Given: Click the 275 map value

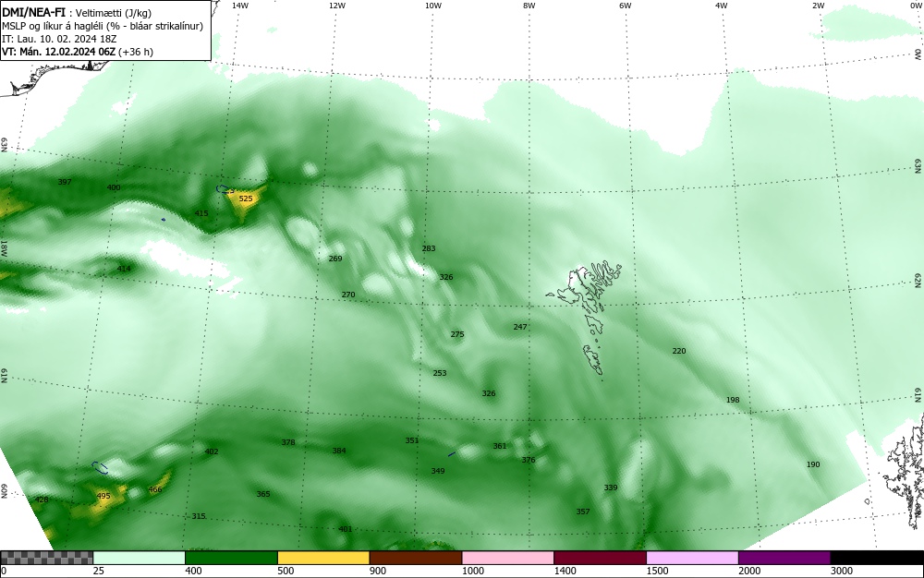Looking at the screenshot, I should coord(457,334).
